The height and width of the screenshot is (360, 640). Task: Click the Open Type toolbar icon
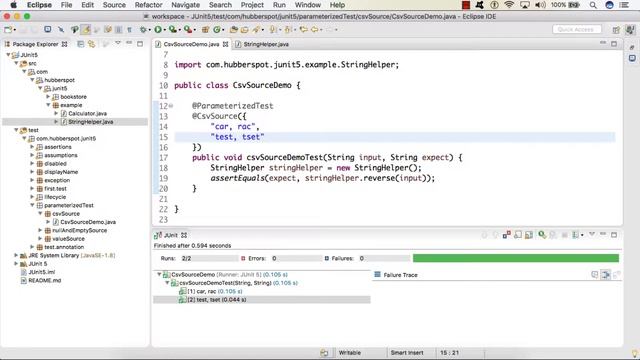(233, 29)
